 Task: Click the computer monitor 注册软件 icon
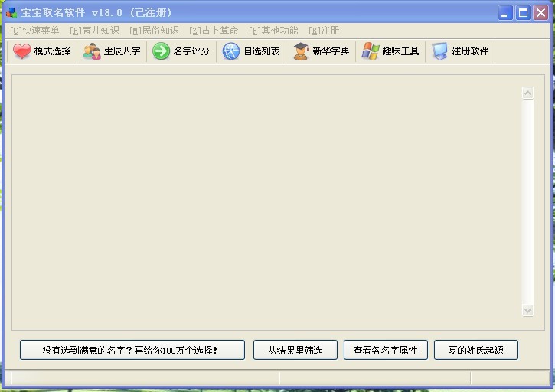point(440,51)
